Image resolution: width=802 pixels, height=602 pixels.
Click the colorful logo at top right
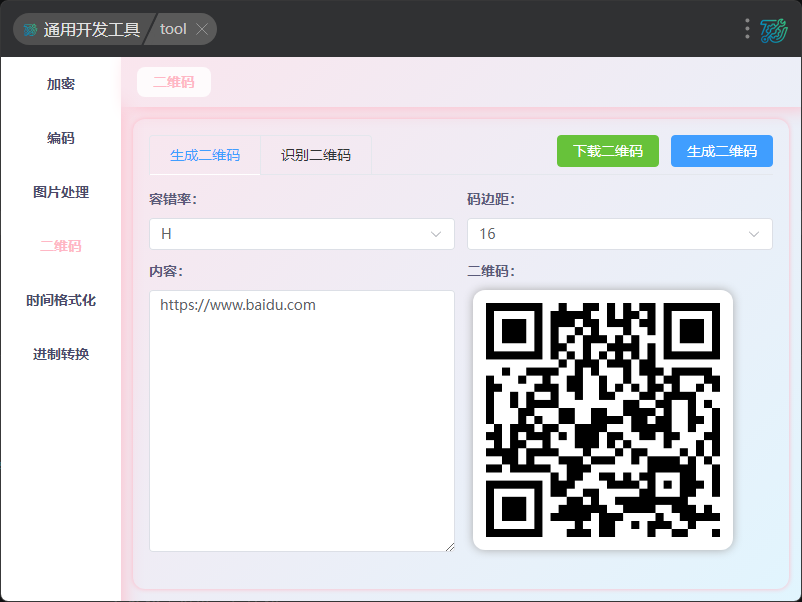(x=773, y=31)
